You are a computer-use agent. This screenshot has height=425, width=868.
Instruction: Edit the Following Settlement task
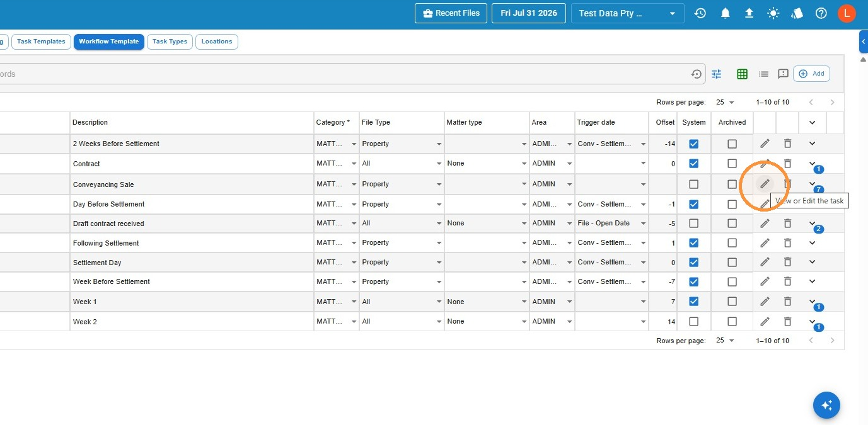[765, 242]
